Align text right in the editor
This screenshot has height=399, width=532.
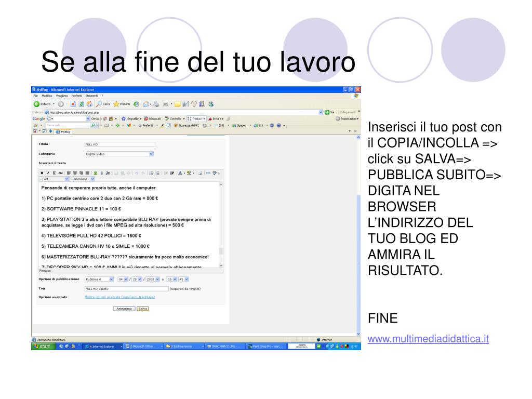pyautogui.click(x=81, y=173)
